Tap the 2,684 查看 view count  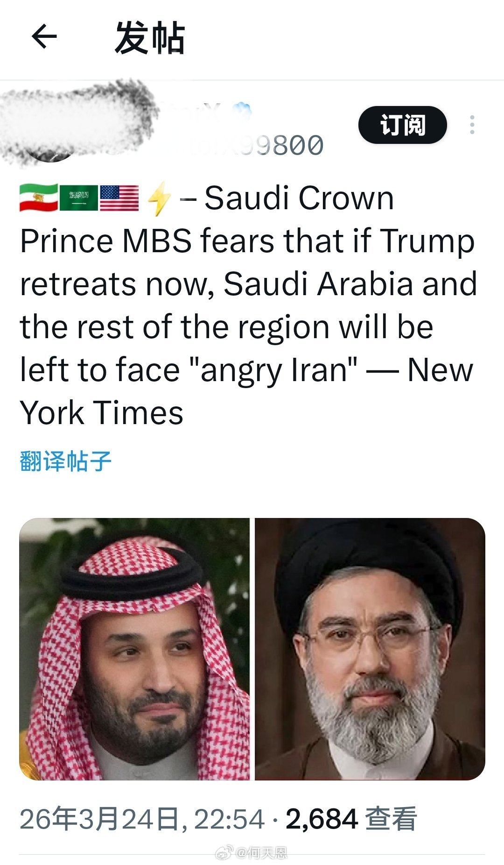click(350, 819)
